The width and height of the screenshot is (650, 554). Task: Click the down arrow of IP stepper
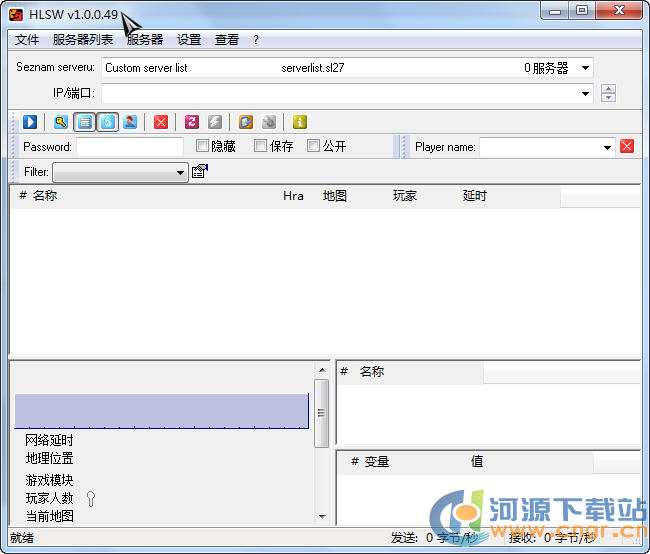click(x=608, y=98)
